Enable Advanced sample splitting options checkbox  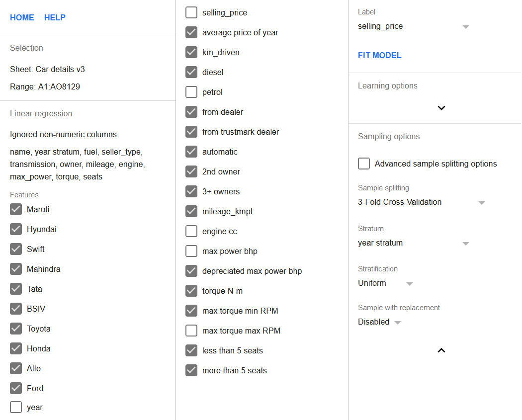tap(364, 164)
